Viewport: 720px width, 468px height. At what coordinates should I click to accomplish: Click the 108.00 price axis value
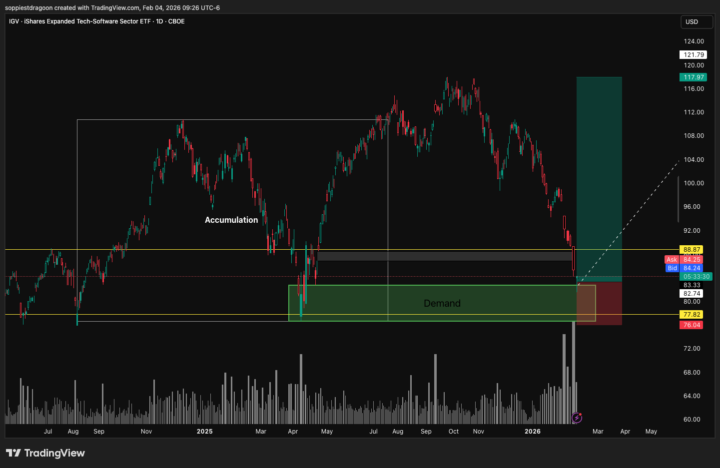(693, 136)
